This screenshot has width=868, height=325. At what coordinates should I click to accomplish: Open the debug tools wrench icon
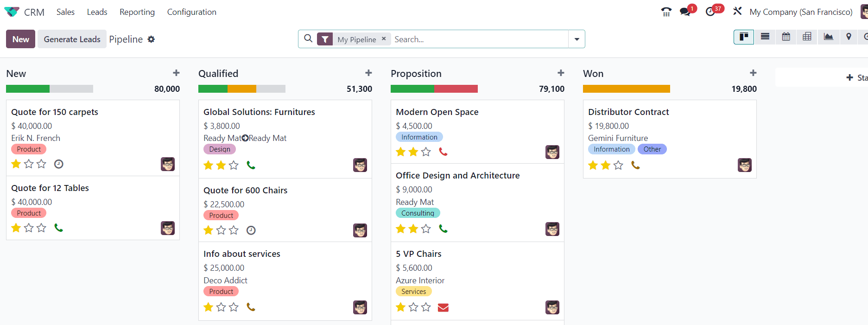click(x=737, y=11)
